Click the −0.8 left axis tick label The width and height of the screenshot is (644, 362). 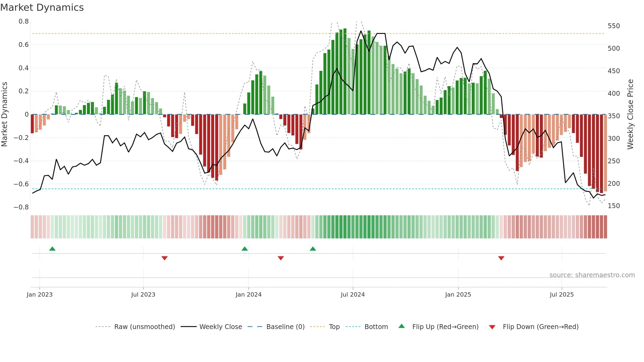(x=21, y=207)
